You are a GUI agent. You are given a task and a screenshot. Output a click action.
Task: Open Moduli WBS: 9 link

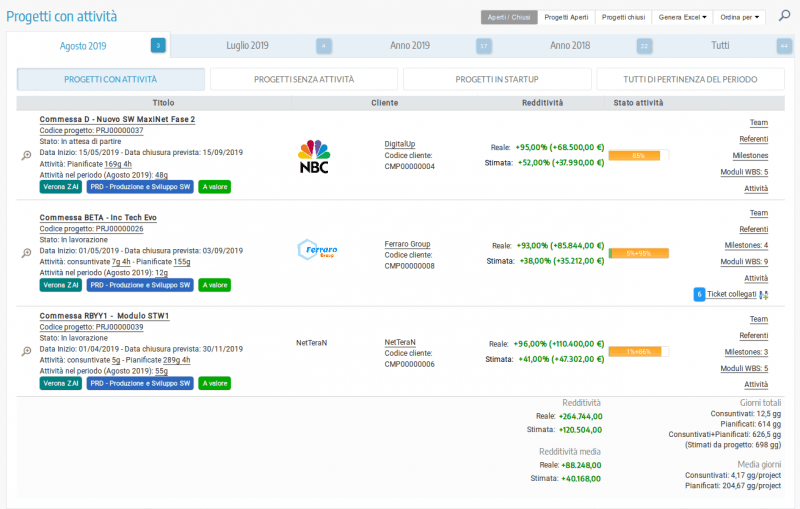click(x=744, y=262)
